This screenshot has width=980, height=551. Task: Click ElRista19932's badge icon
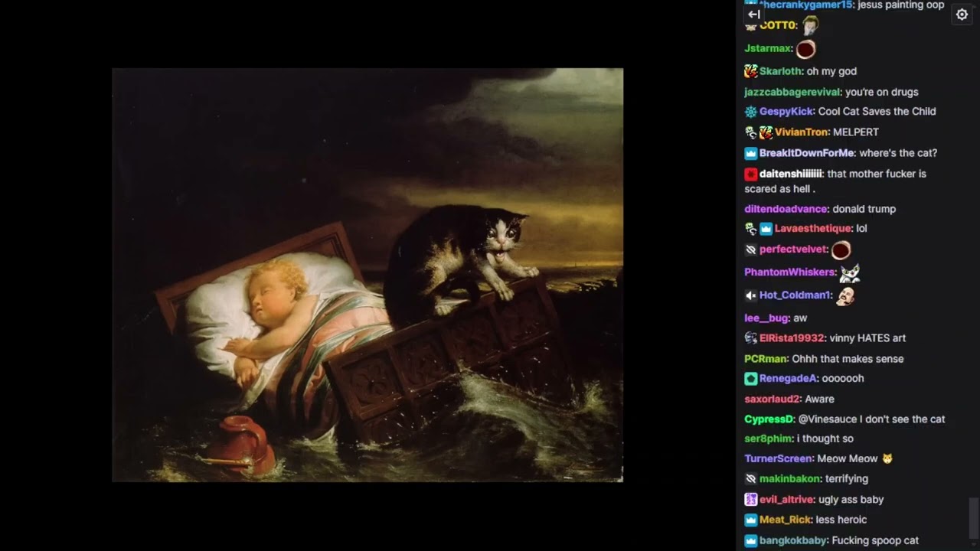pos(750,338)
